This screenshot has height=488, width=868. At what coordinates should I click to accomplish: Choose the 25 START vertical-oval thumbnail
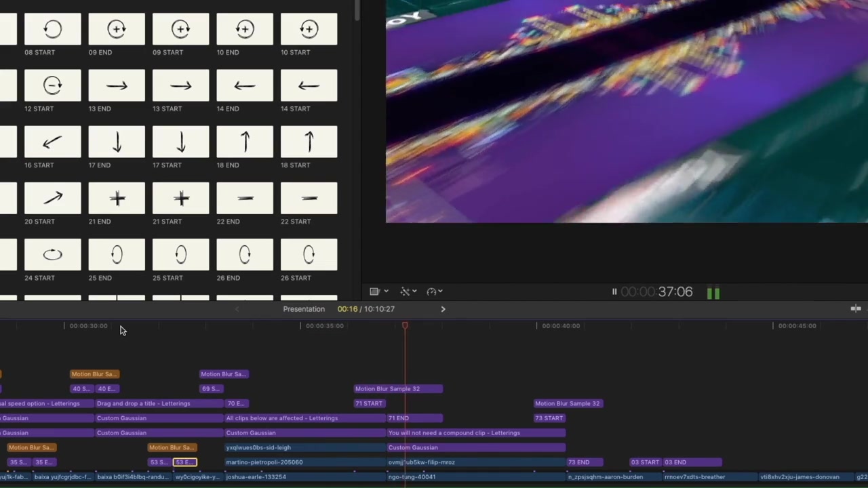(180, 255)
